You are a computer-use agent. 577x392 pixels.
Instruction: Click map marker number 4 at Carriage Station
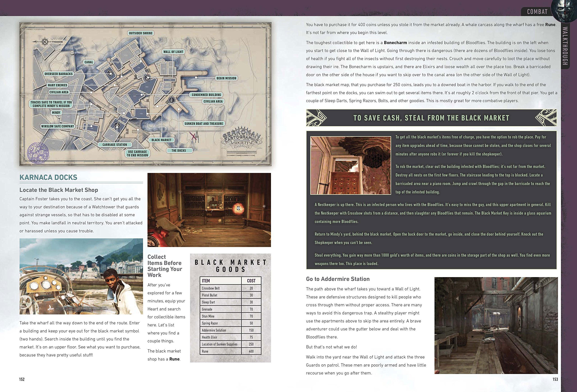click(117, 125)
